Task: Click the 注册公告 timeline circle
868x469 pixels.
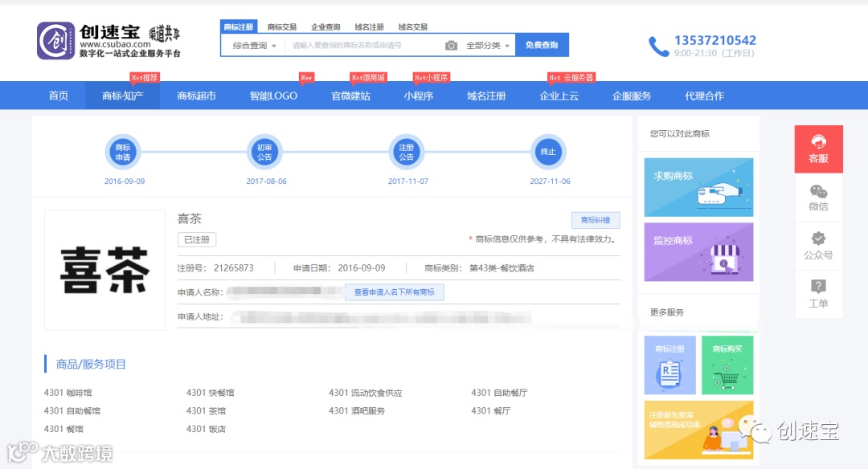Action: point(407,152)
